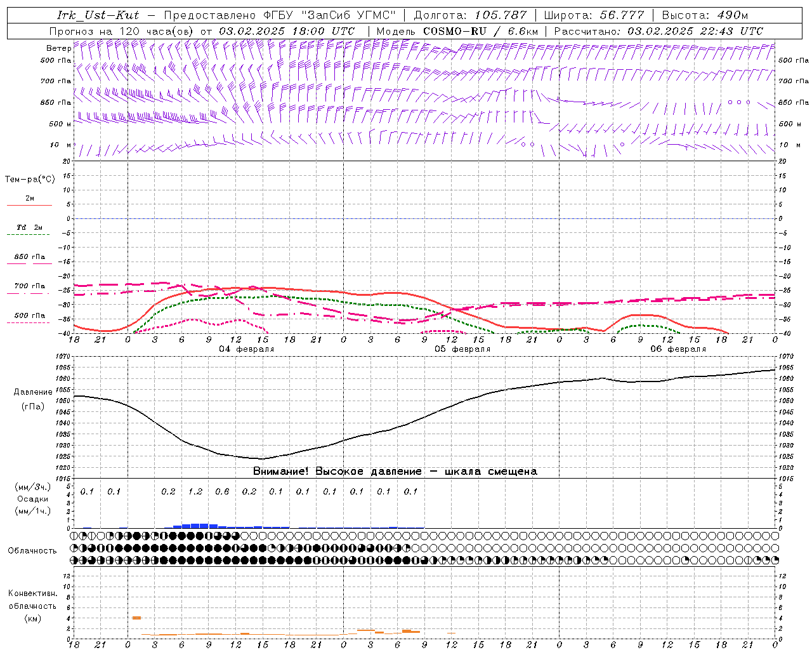Viewport: 812px width, 650px height.
Task: Click the orange convective cloud bar at 4 km
Action: point(136,618)
